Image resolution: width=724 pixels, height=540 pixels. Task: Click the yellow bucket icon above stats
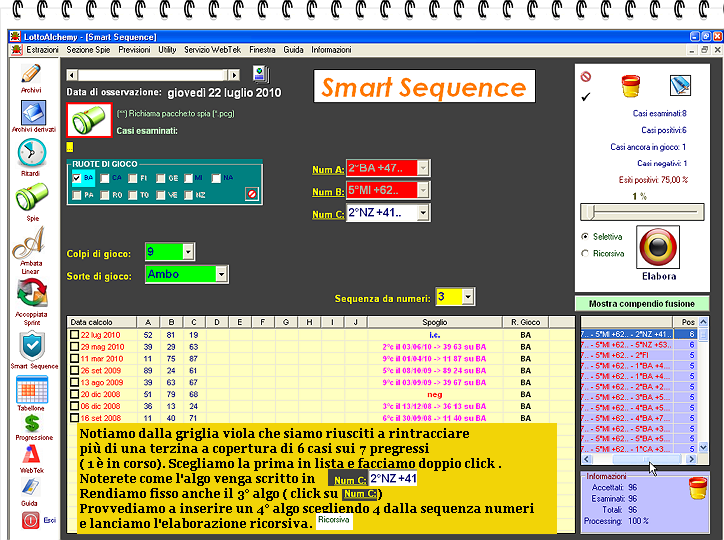[630, 86]
